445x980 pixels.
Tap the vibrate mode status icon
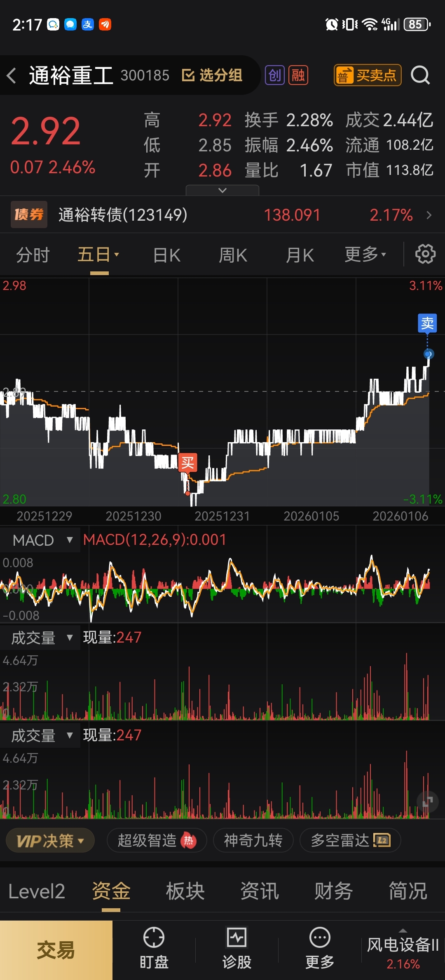coord(350,24)
